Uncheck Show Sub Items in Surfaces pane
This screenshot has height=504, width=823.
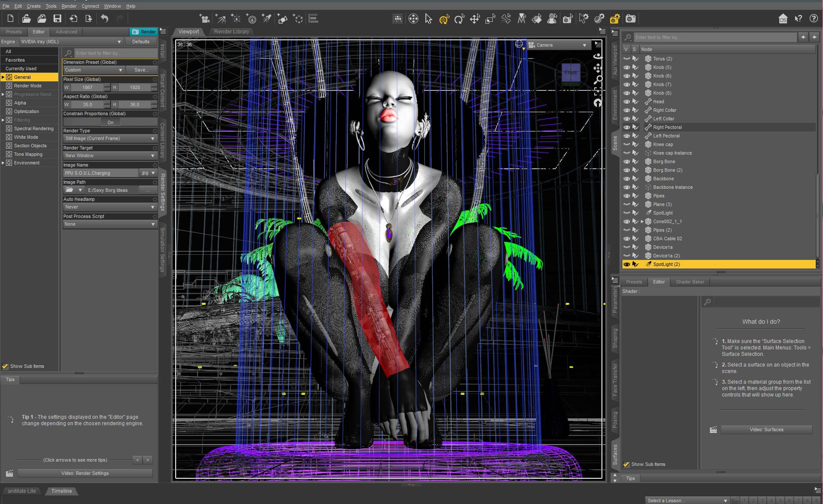(626, 464)
